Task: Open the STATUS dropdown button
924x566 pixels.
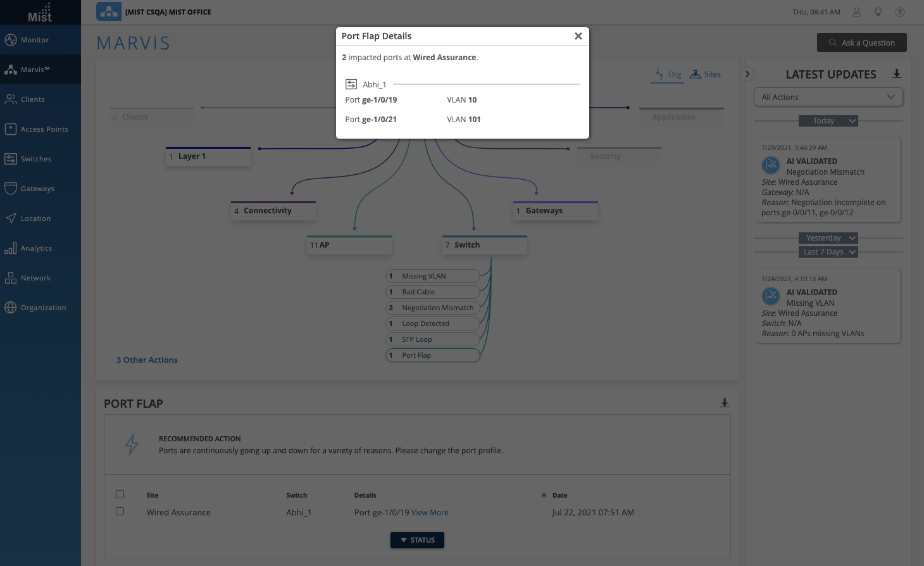Action: click(x=417, y=540)
